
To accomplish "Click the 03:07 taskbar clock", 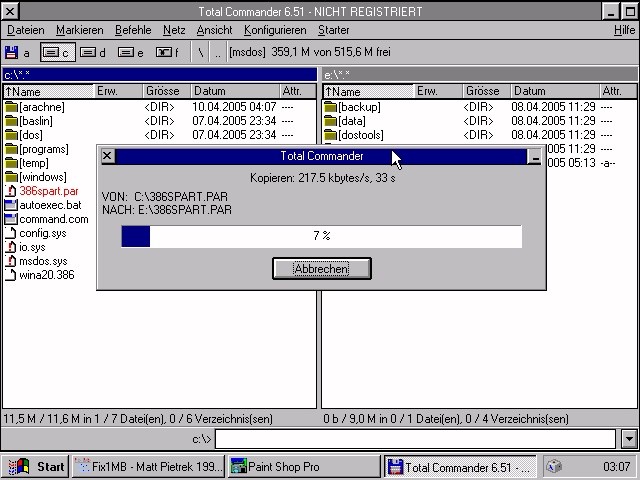I will pyautogui.click(x=617, y=467).
